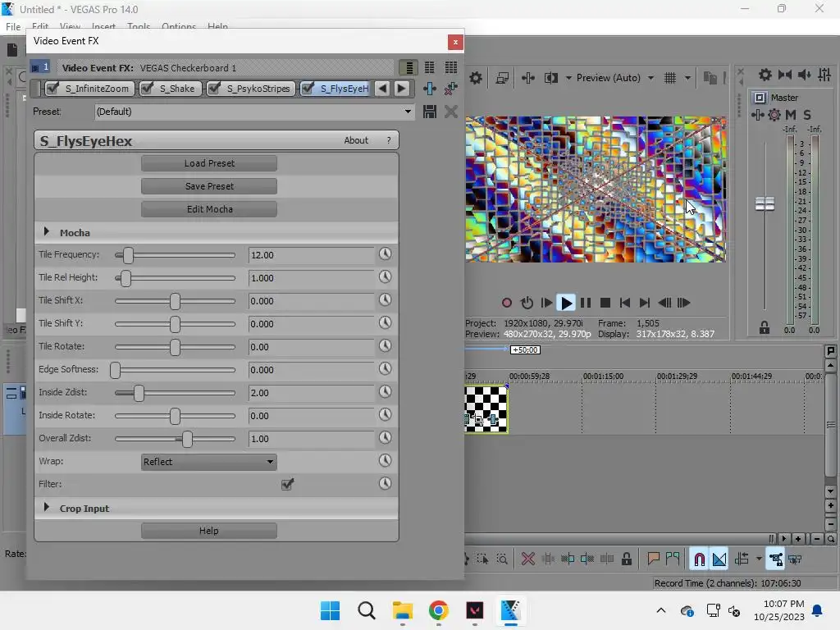Toggle Split Screen View icon
This screenshot has height=630, width=840.
click(x=550, y=78)
